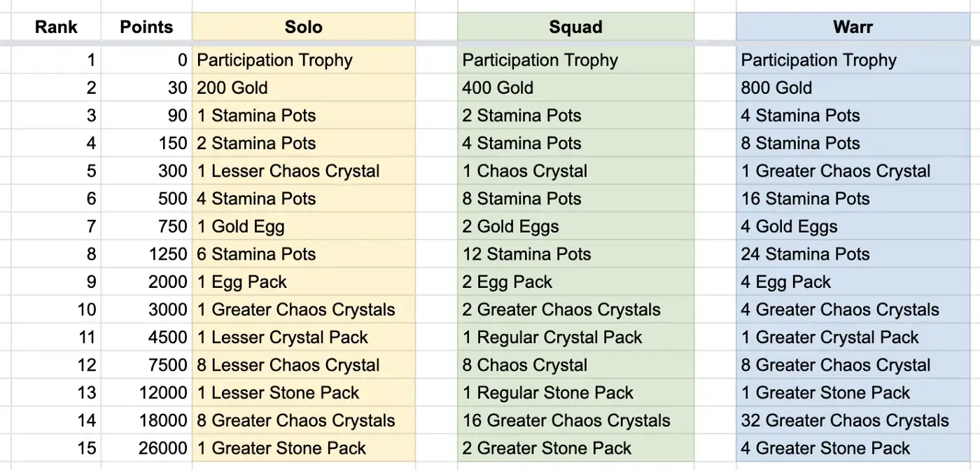Screen dimensions: 980x470
Task: Select the Squad column header
Action: pyautogui.click(x=575, y=27)
